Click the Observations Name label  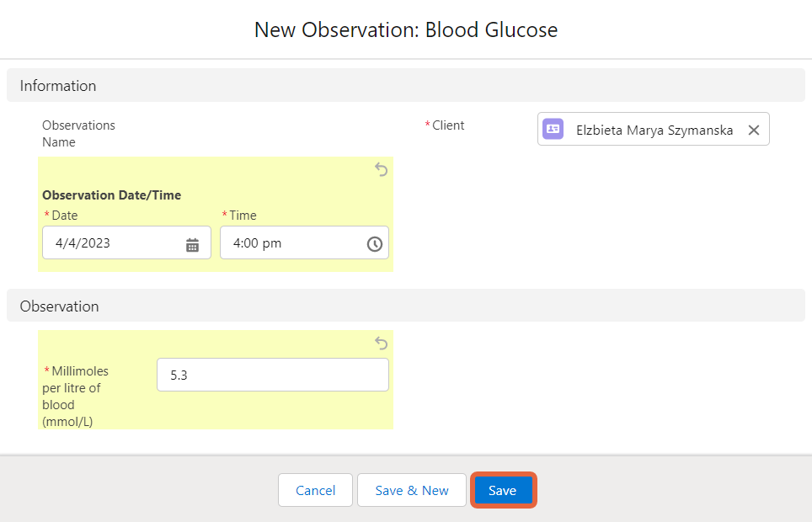point(78,134)
